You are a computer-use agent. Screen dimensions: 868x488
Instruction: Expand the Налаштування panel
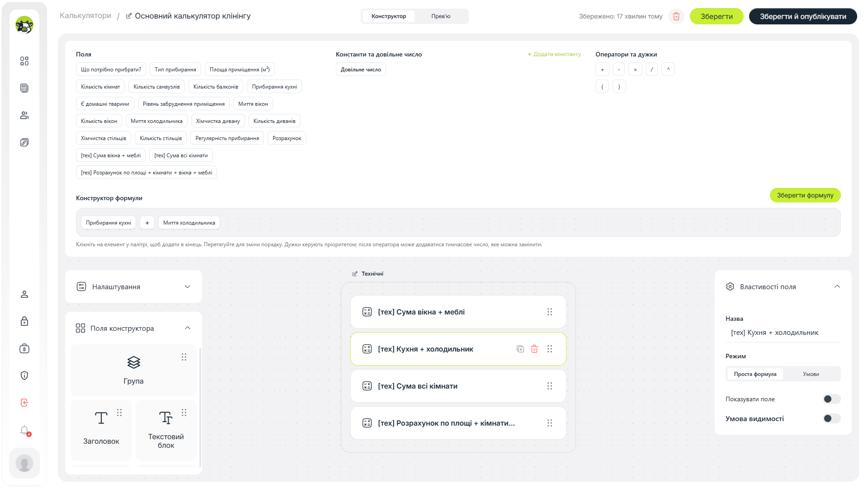[133, 287]
